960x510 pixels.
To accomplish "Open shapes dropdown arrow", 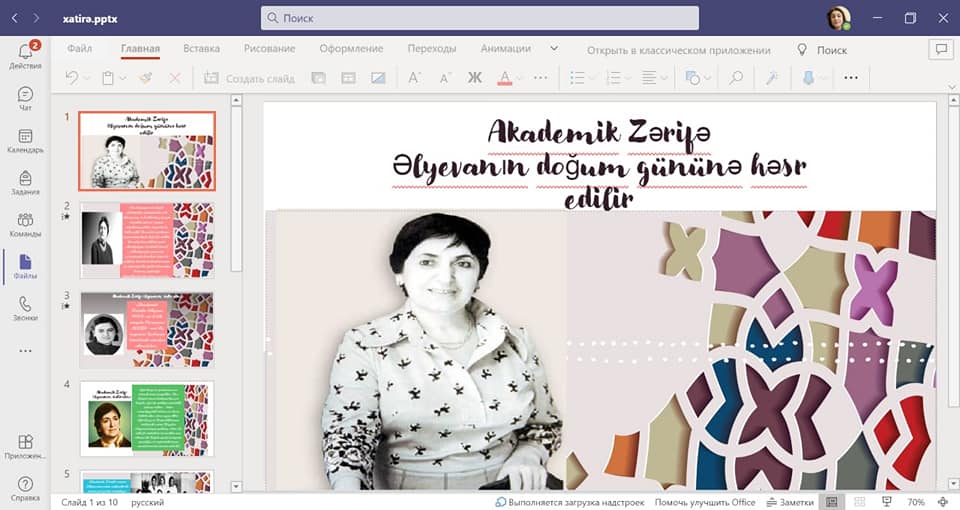I will tap(707, 78).
